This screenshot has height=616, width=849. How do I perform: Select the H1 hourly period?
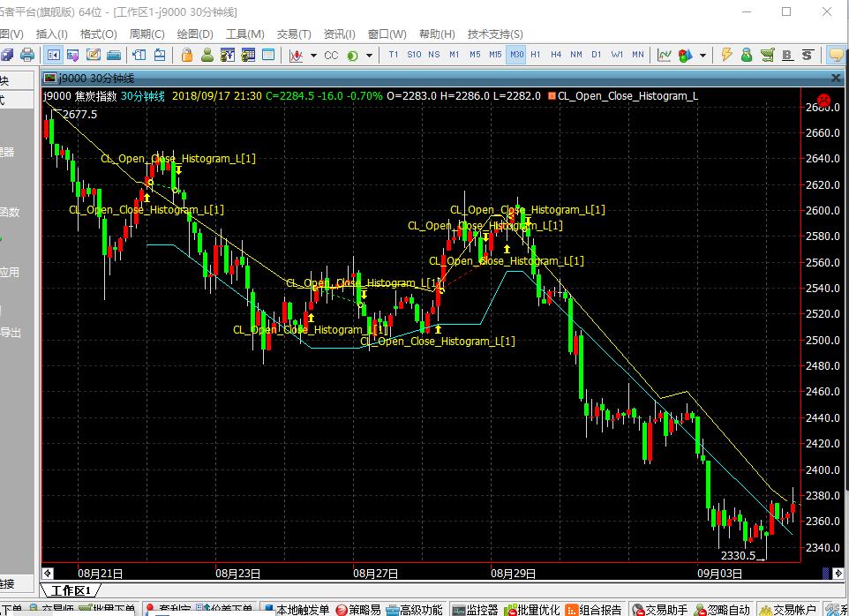click(x=536, y=55)
